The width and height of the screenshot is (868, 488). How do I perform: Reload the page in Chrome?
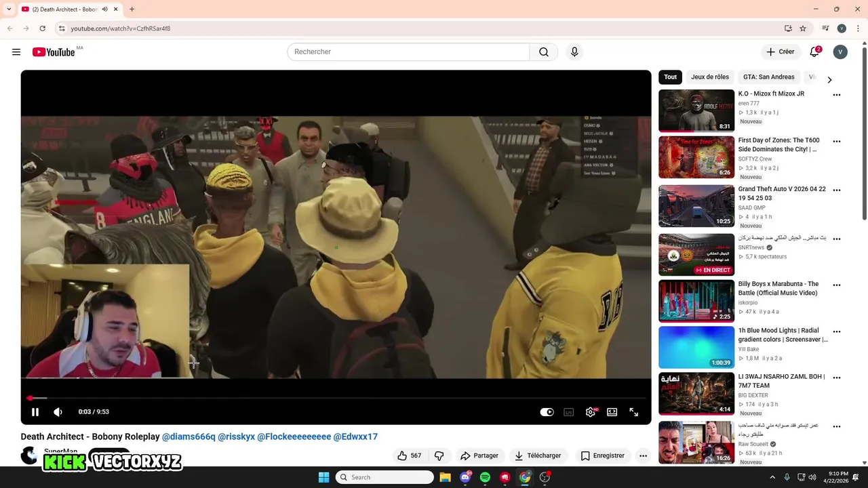[42, 28]
